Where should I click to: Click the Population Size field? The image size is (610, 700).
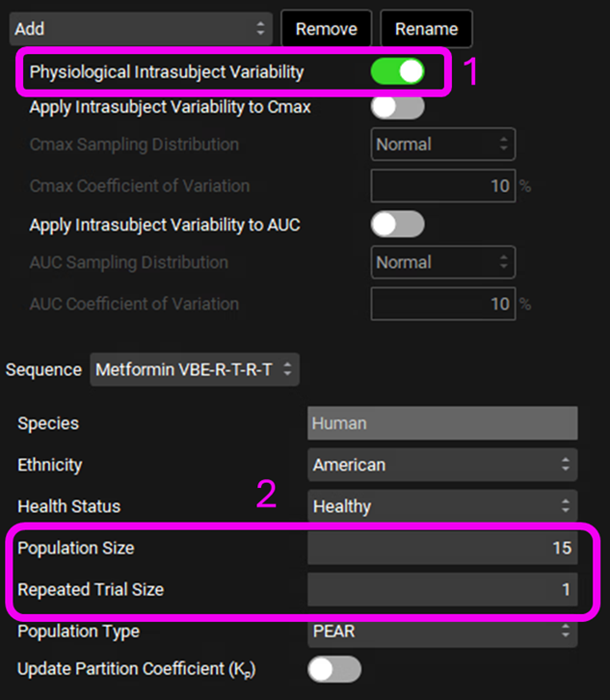click(442, 548)
